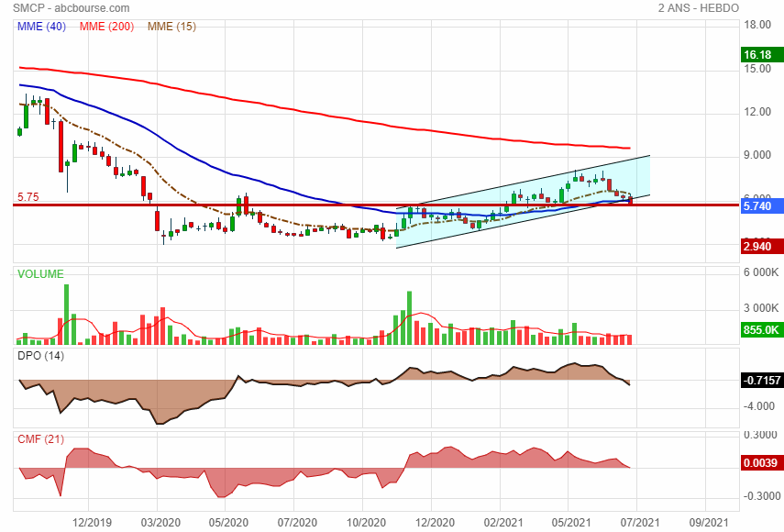Click the 15.00 price axis label
Image resolution: width=784 pixels, height=532 pixels.
(x=757, y=69)
